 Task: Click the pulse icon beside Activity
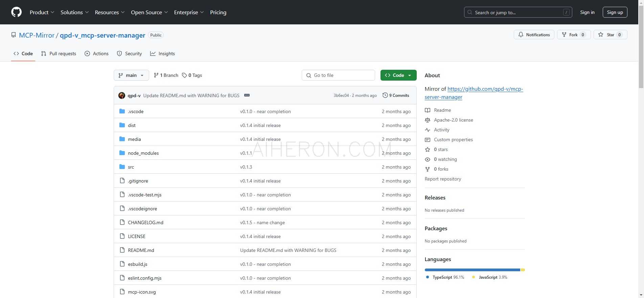point(428,130)
